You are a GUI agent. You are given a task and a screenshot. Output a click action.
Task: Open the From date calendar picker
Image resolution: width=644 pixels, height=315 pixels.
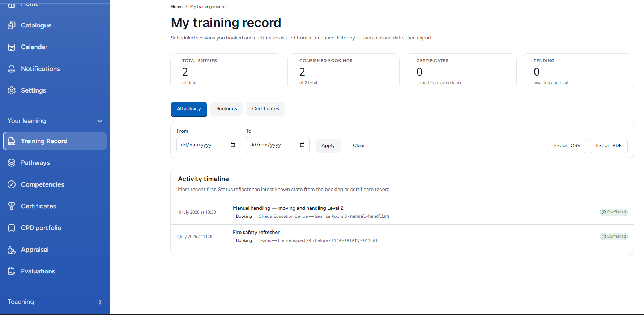[233, 145]
